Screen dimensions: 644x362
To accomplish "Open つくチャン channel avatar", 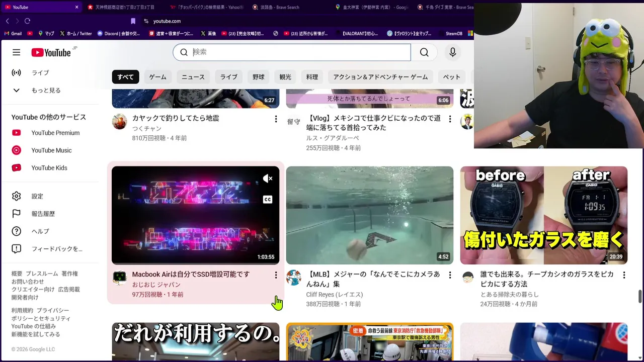I will [119, 122].
